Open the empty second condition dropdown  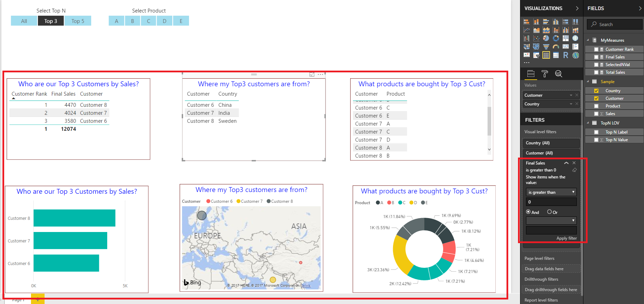(551, 221)
